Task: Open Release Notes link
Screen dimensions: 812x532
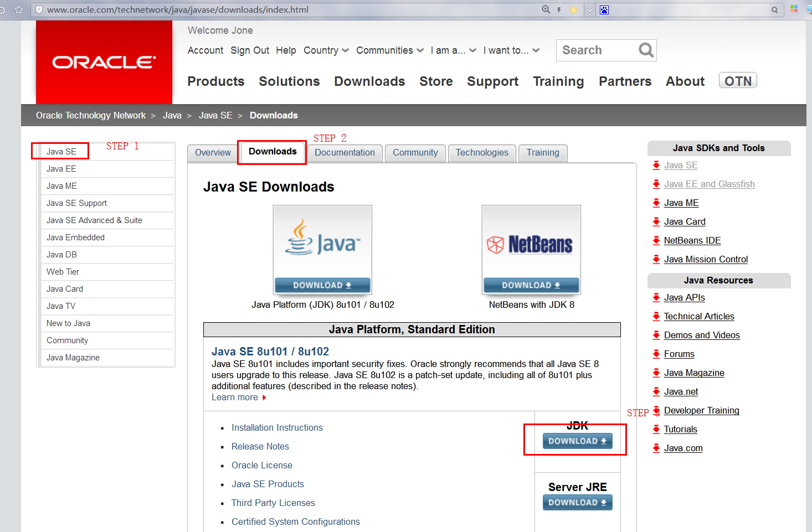Action: [x=260, y=447]
